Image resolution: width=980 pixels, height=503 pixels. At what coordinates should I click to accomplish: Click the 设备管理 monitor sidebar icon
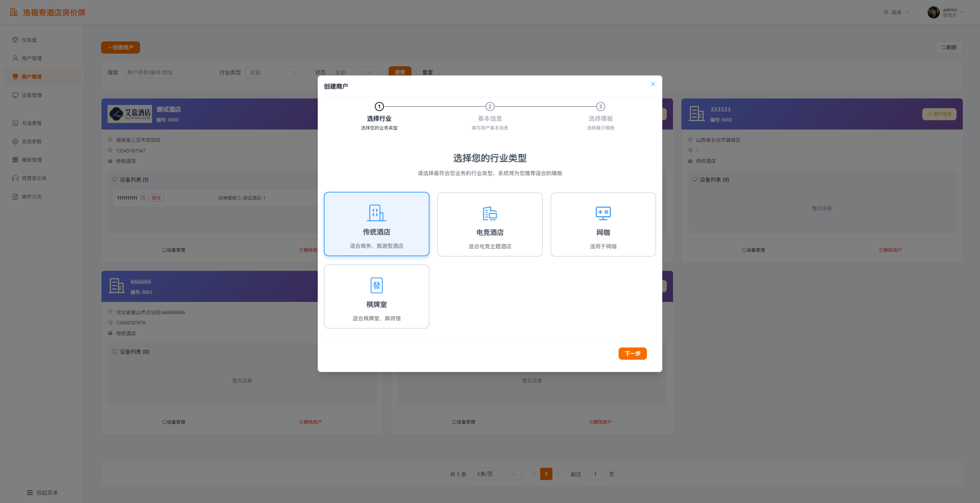pos(15,95)
